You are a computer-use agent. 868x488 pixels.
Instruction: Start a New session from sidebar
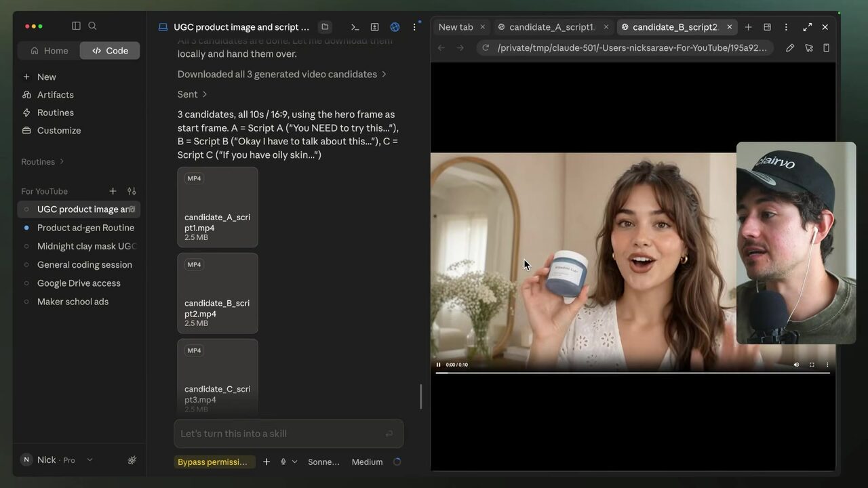tap(46, 77)
